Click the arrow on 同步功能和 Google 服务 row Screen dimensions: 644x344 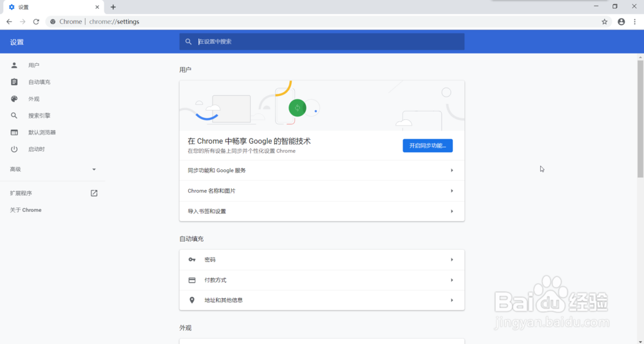click(452, 170)
